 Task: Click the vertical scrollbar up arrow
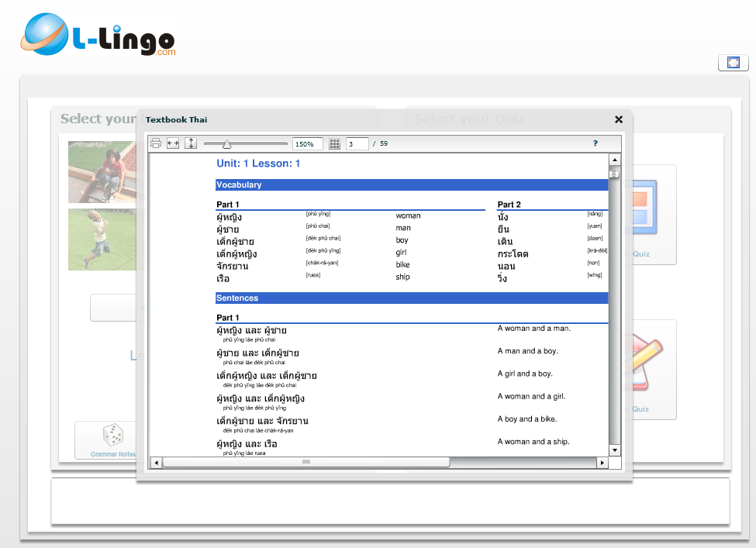point(614,160)
